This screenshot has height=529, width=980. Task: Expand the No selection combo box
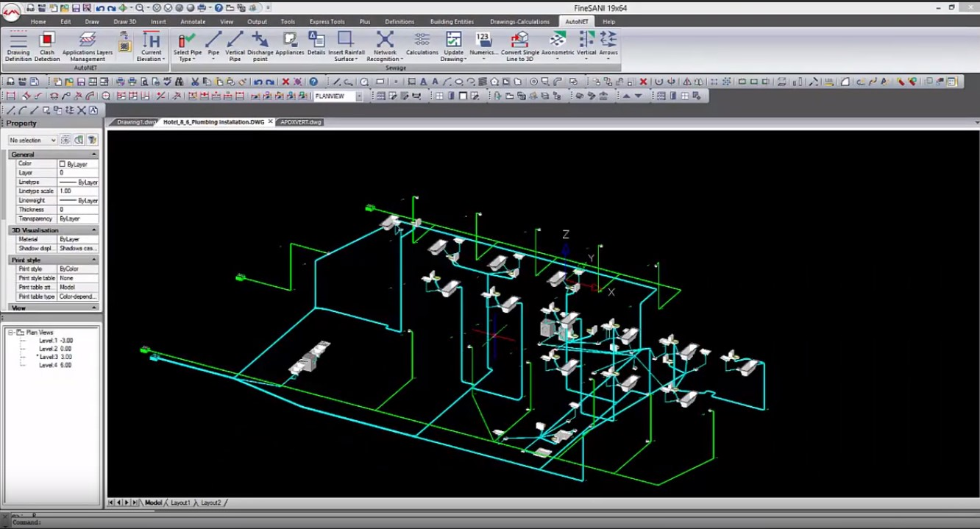coord(52,140)
